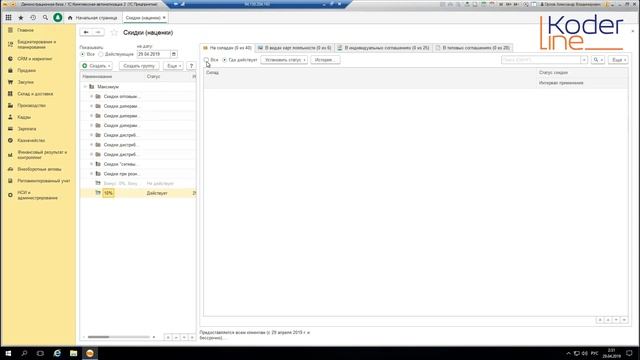Click the История... button
The height and width of the screenshot is (360, 640).
(325, 60)
